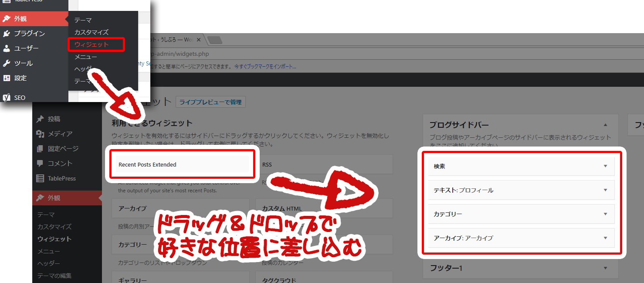Viewport: 644px width, 283px height.
Task: Click the メディア media icon
Action: click(41, 134)
